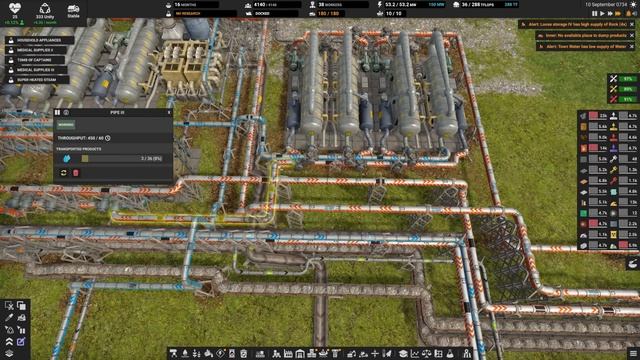Toggle the notifications bell icon
The image size is (640, 360).
(628, 13)
